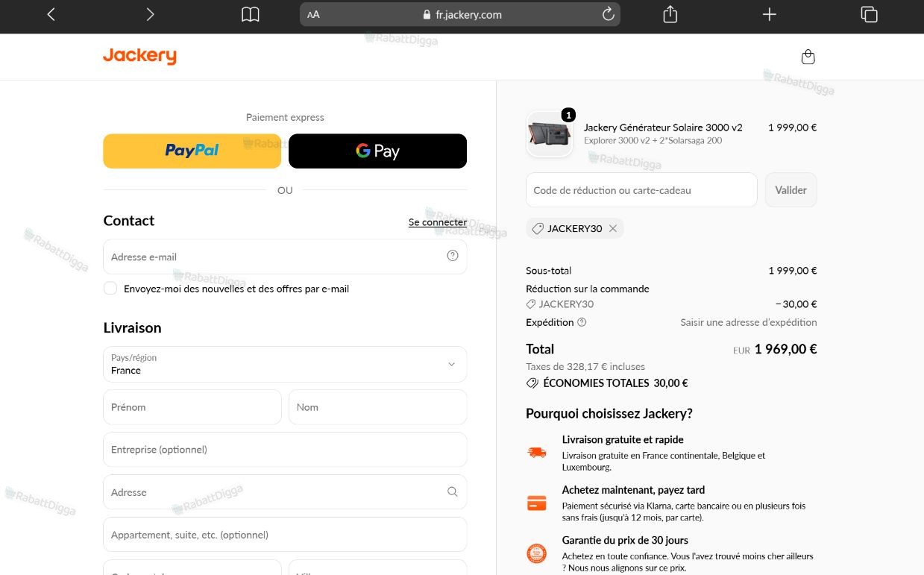Expand the Pays/région country dropdown

point(285,364)
